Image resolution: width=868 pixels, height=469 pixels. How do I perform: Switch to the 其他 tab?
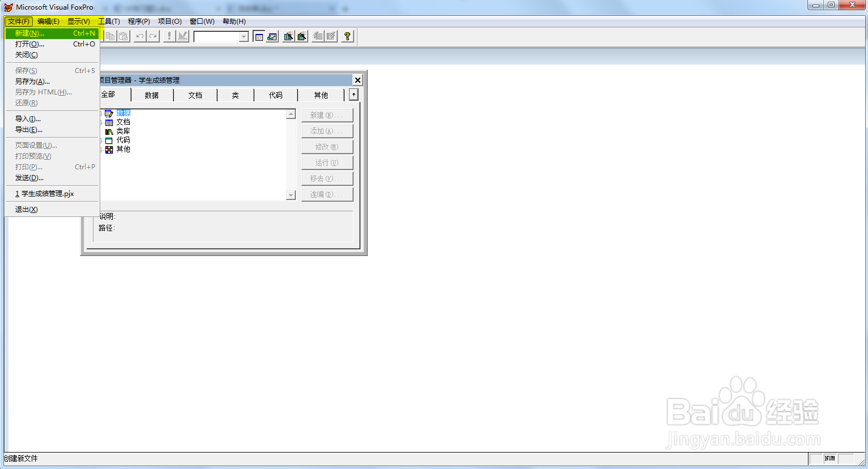[x=321, y=95]
